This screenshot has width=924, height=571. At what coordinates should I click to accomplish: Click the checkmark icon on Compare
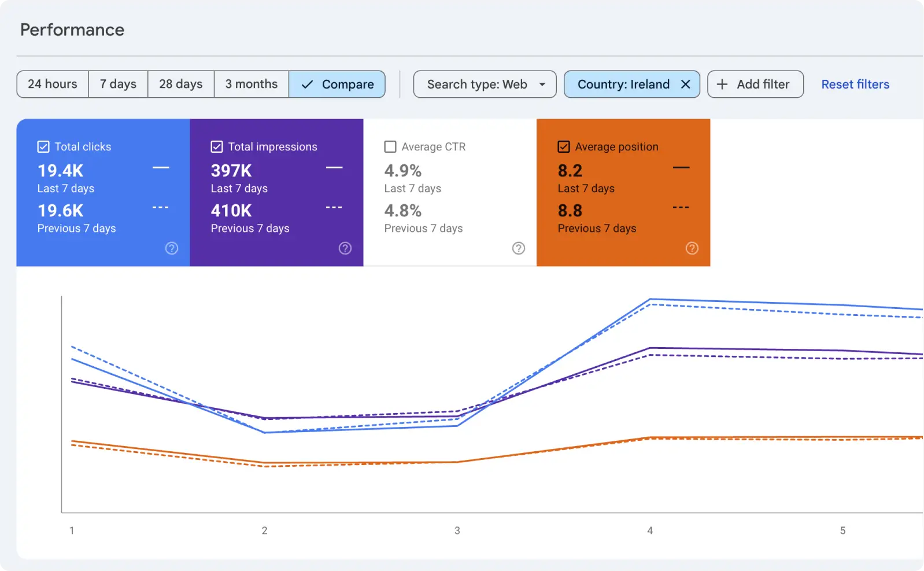(x=307, y=84)
